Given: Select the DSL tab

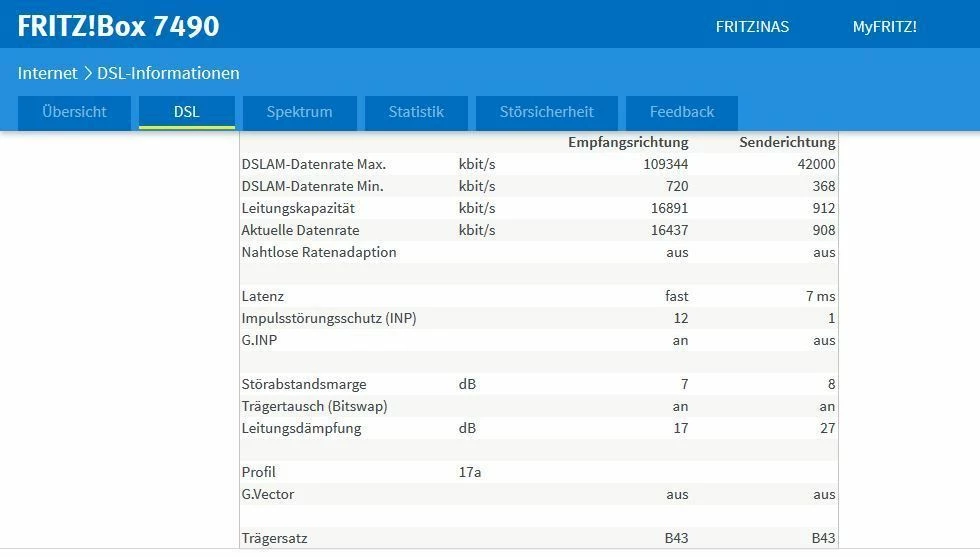Looking at the screenshot, I should 187,113.
